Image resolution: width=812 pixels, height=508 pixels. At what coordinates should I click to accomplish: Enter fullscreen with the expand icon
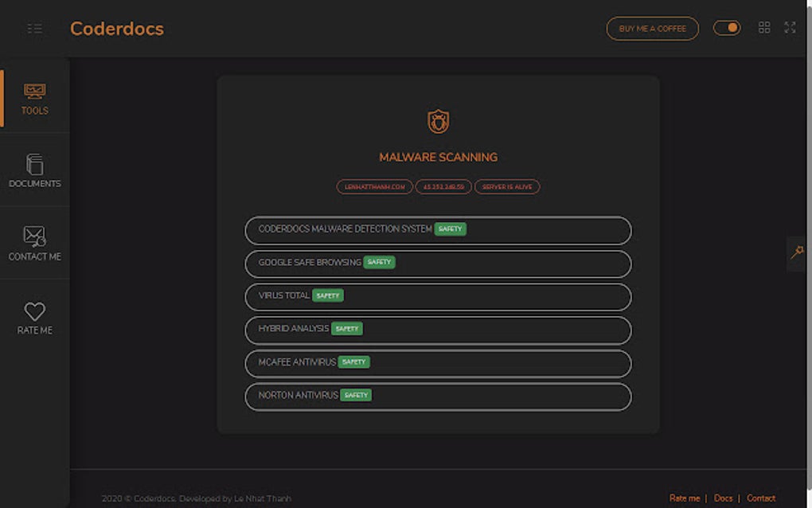pyautogui.click(x=790, y=28)
